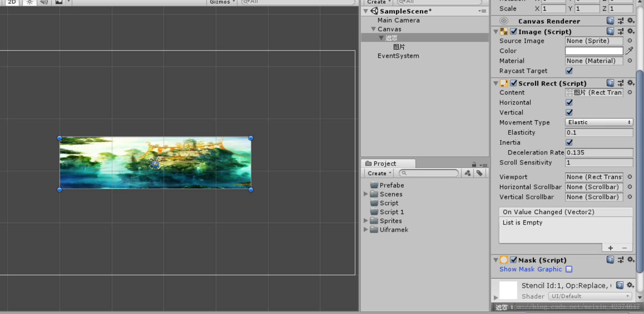The image size is (644, 314).
Task: Pick Viewport object selector circle
Action: tap(630, 177)
